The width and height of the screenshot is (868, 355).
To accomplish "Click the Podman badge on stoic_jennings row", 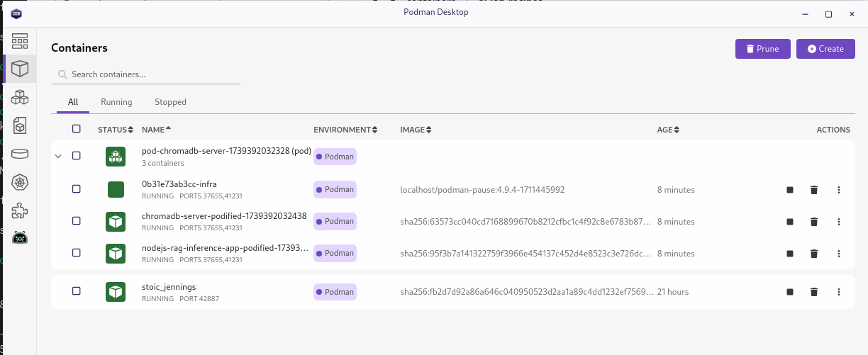I will [x=335, y=292].
